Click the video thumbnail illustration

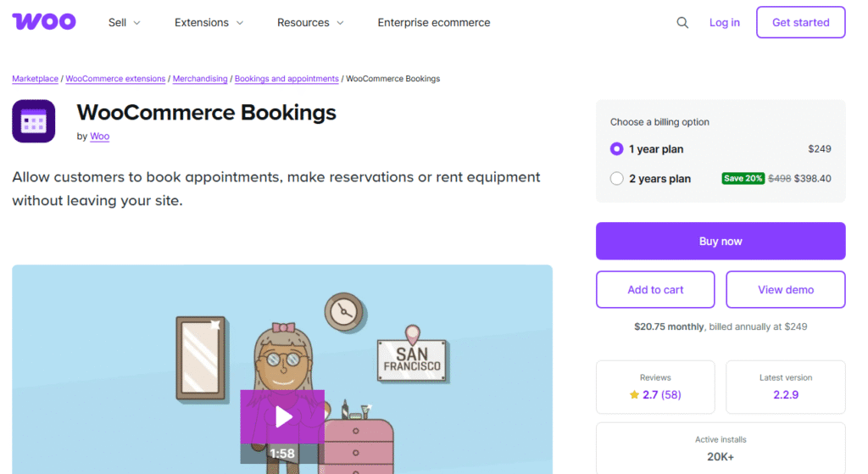click(x=282, y=370)
